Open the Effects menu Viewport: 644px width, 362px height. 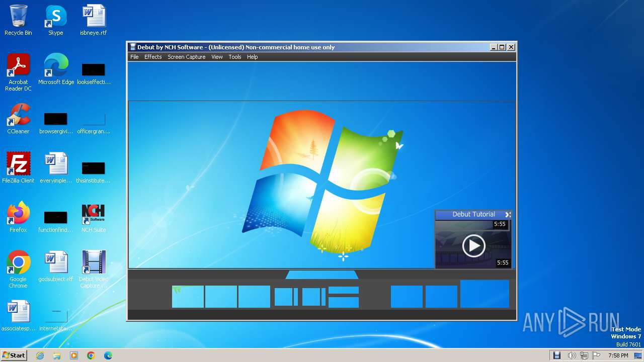point(153,57)
